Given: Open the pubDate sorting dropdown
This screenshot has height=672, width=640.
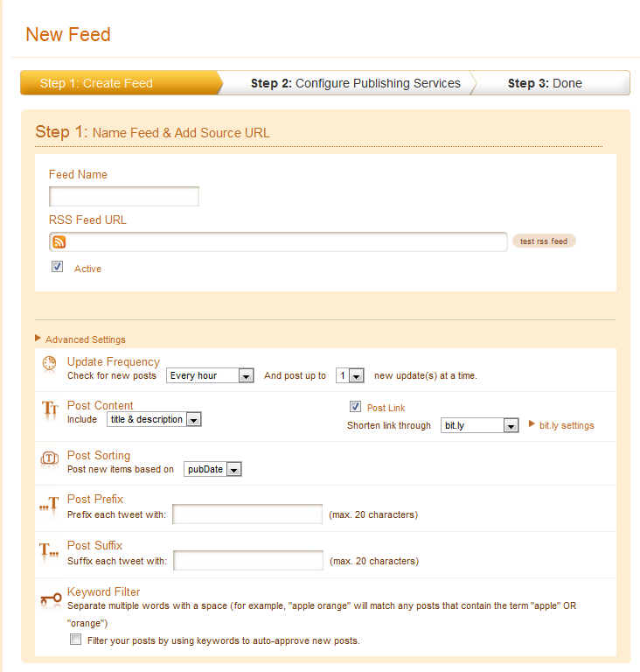Looking at the screenshot, I should [212, 469].
